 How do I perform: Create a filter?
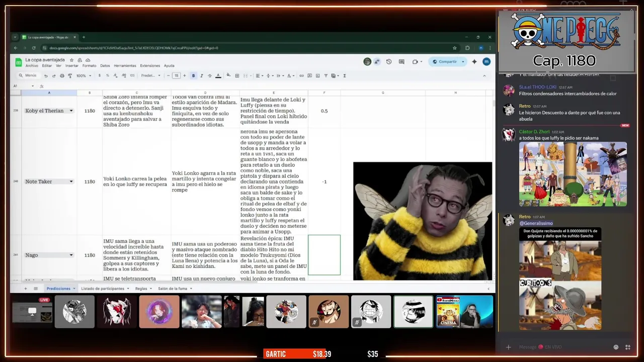tap(326, 75)
